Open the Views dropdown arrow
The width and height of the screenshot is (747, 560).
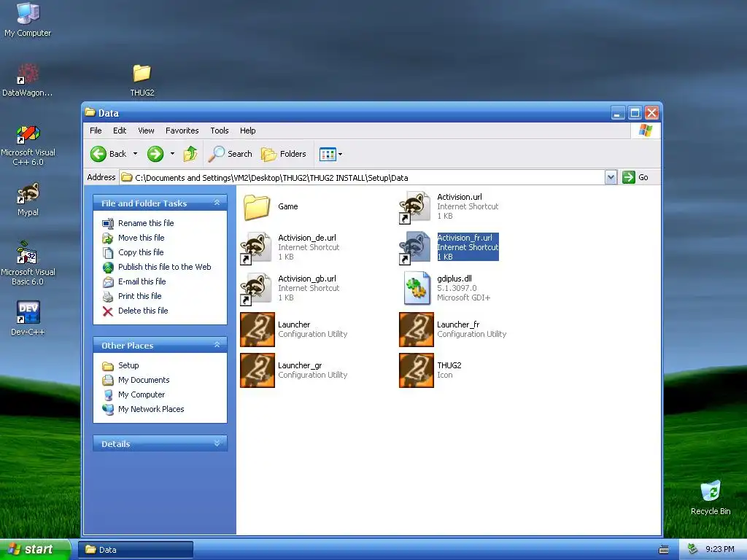[340, 155]
